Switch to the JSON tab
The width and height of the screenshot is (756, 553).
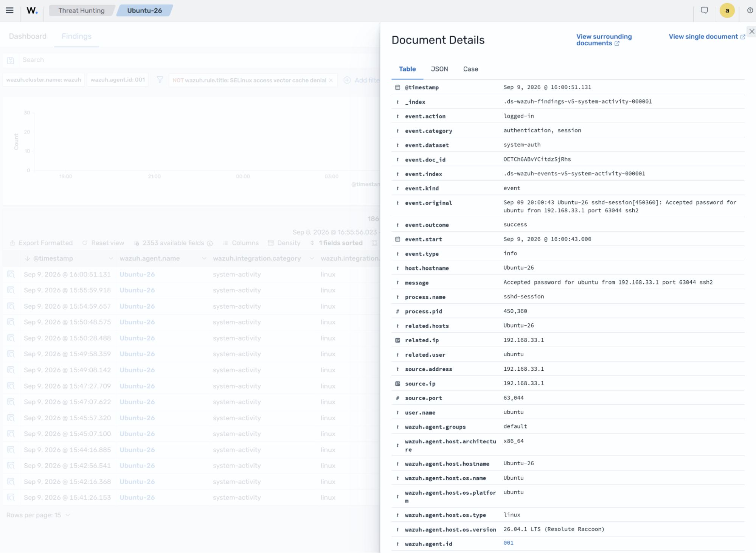[439, 69]
